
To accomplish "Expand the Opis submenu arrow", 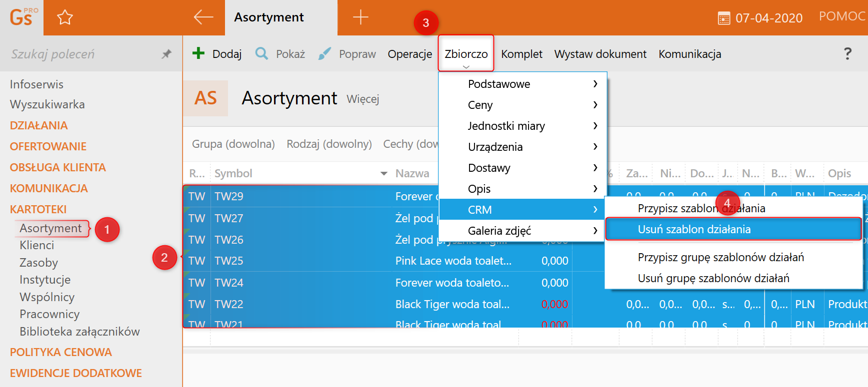I will point(595,189).
